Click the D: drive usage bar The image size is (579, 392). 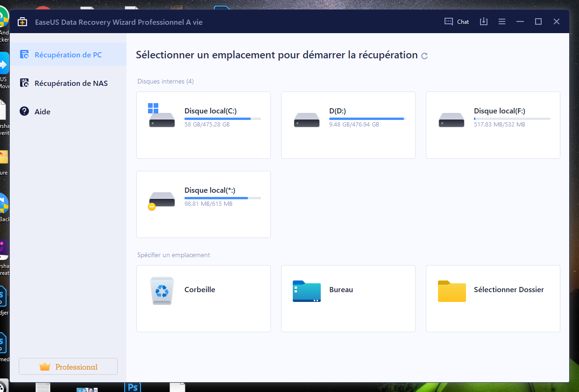click(367, 119)
